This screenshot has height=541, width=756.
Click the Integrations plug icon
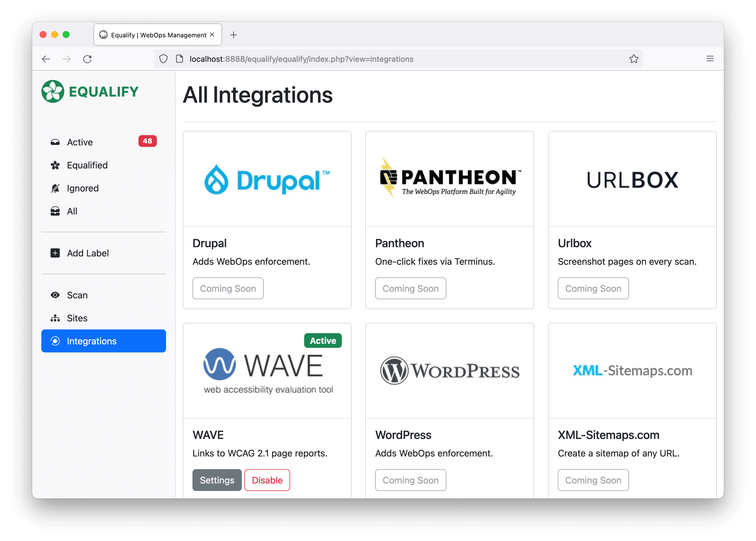(55, 341)
